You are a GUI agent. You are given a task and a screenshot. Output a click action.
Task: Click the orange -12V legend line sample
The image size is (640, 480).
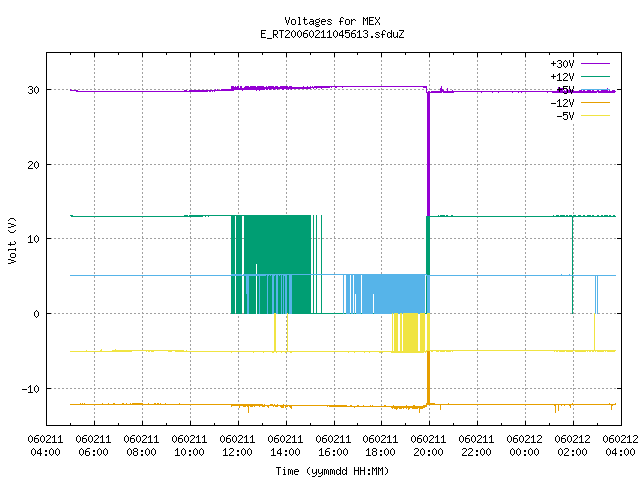[595, 102]
